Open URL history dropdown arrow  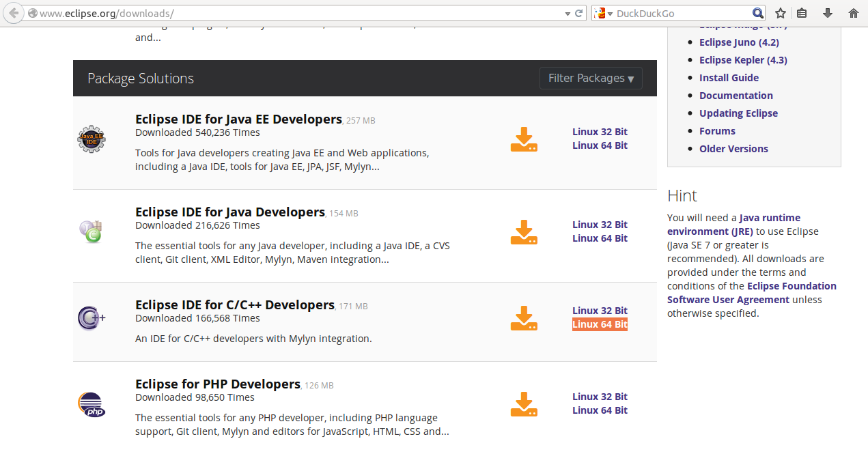tap(568, 14)
